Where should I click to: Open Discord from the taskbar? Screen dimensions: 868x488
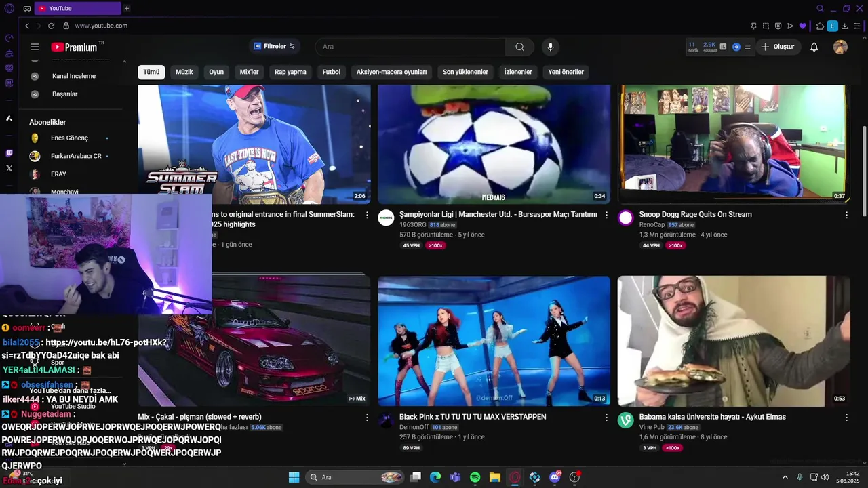pos(555,477)
